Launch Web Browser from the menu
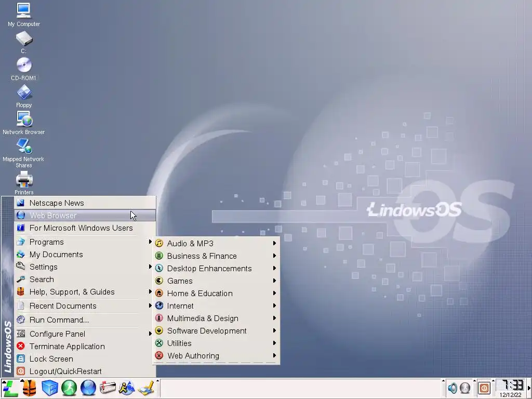The height and width of the screenshot is (399, 532). (85, 216)
